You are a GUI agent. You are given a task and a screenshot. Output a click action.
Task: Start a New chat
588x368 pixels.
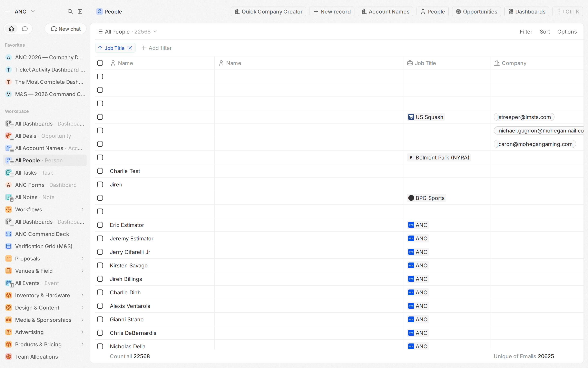point(66,29)
